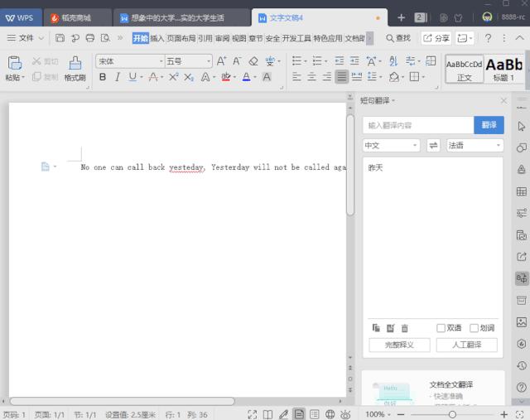Open the 审阅 ribbon tab

[222, 38]
